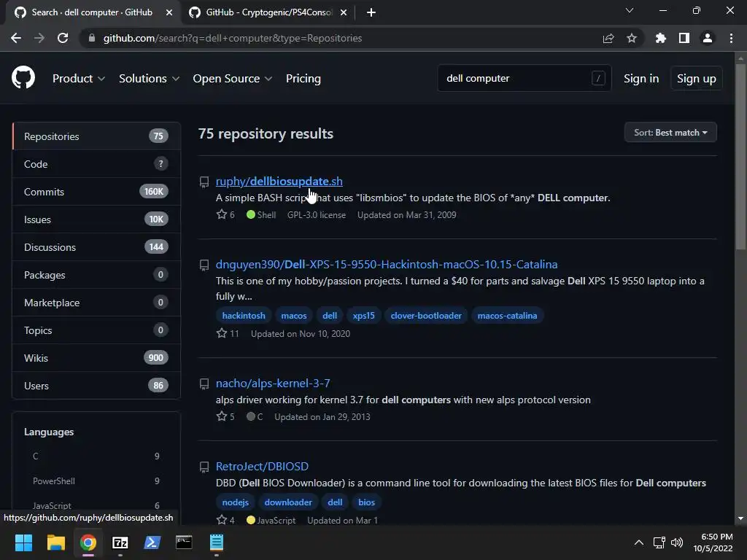Click the repo icon beside ruphy/dellbiosupdate.sh

point(204,182)
